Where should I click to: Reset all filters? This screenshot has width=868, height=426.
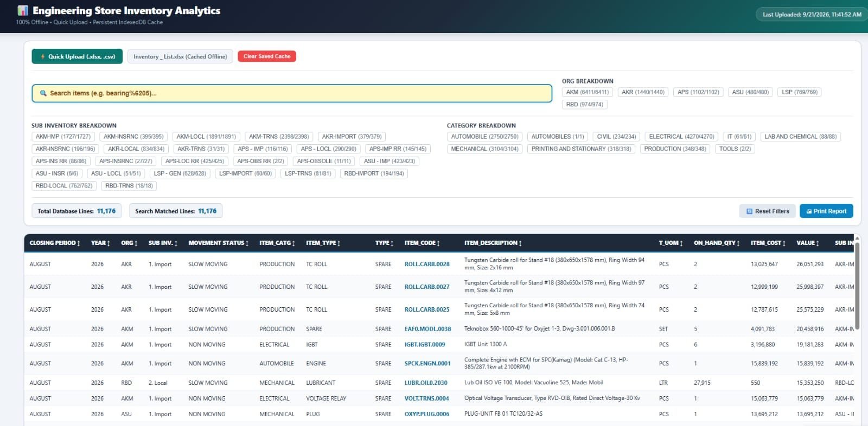point(768,211)
